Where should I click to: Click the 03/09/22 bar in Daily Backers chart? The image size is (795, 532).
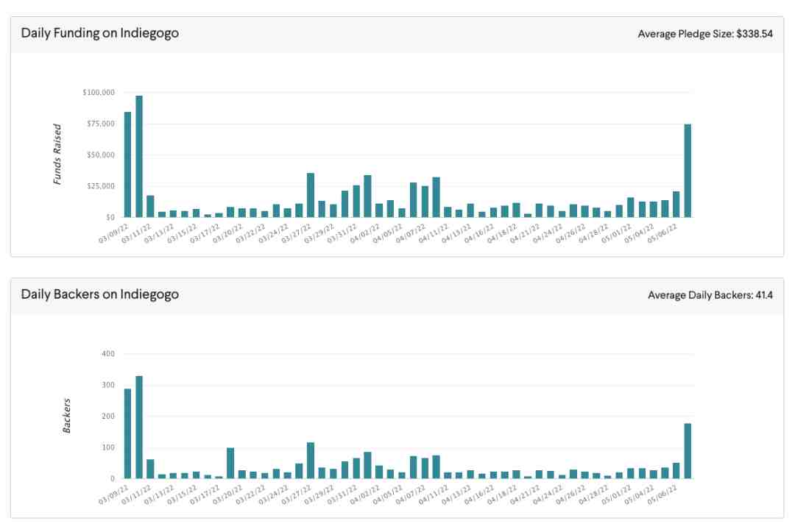point(127,433)
